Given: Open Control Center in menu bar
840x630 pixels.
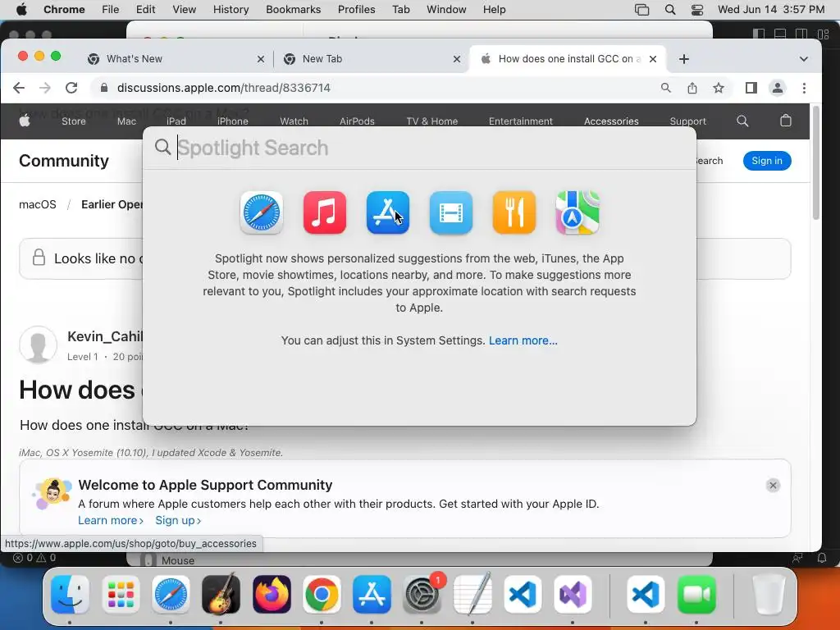Looking at the screenshot, I should pyautogui.click(x=697, y=10).
